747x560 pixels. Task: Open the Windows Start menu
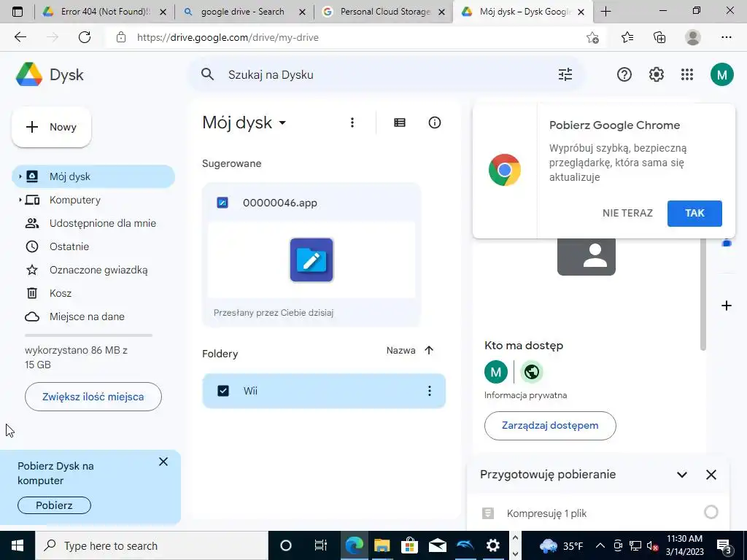(x=18, y=545)
